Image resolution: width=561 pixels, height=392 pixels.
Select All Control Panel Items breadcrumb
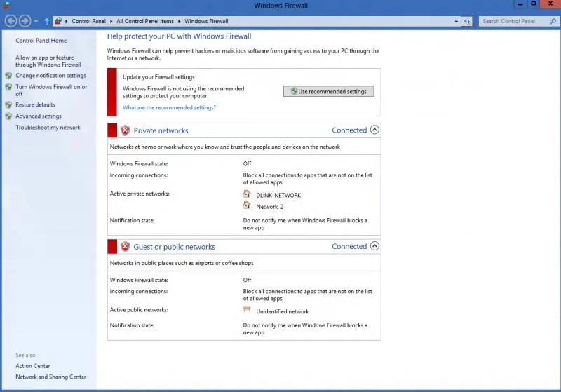(x=145, y=21)
